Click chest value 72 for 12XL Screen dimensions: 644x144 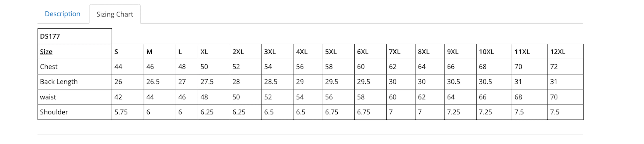554,67
